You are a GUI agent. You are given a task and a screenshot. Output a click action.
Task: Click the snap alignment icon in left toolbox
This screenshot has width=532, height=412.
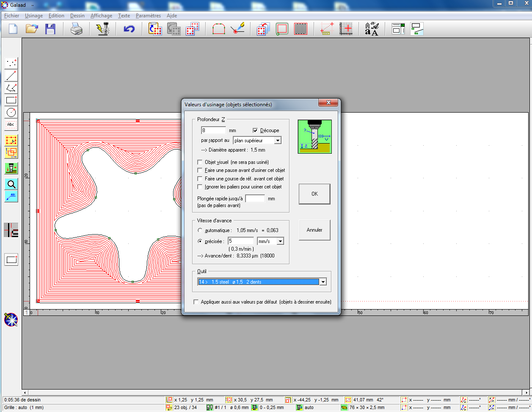[11, 230]
